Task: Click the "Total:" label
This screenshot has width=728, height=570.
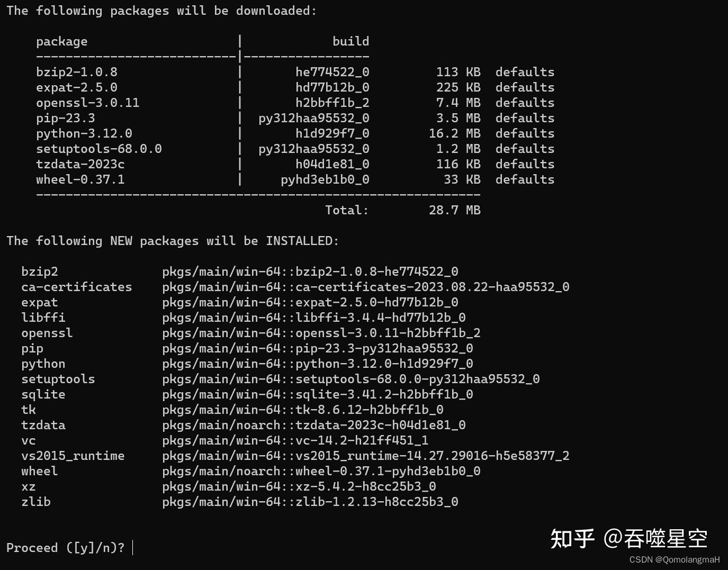Action: [347, 210]
